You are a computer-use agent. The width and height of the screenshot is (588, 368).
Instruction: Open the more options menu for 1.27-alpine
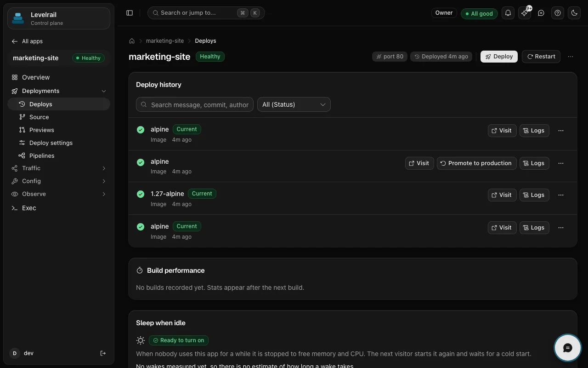(x=561, y=195)
